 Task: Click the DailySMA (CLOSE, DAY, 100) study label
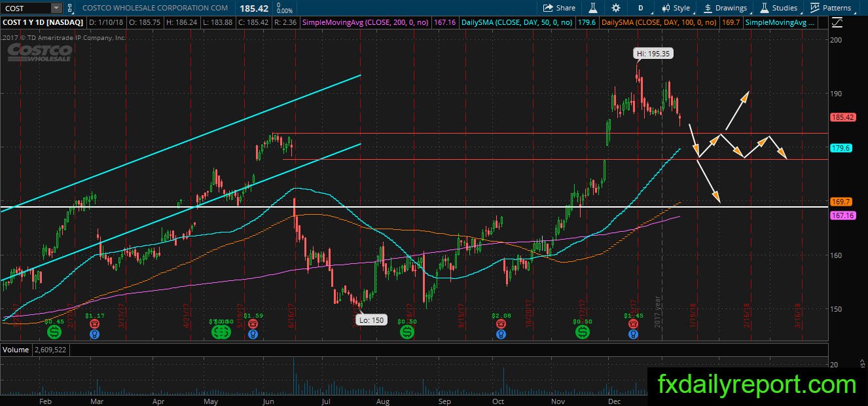(659, 22)
